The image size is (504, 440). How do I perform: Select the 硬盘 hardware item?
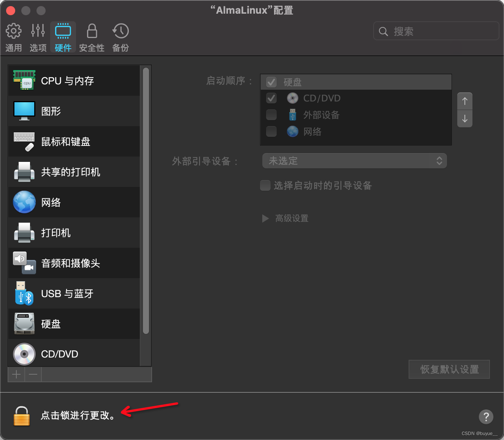coord(51,324)
